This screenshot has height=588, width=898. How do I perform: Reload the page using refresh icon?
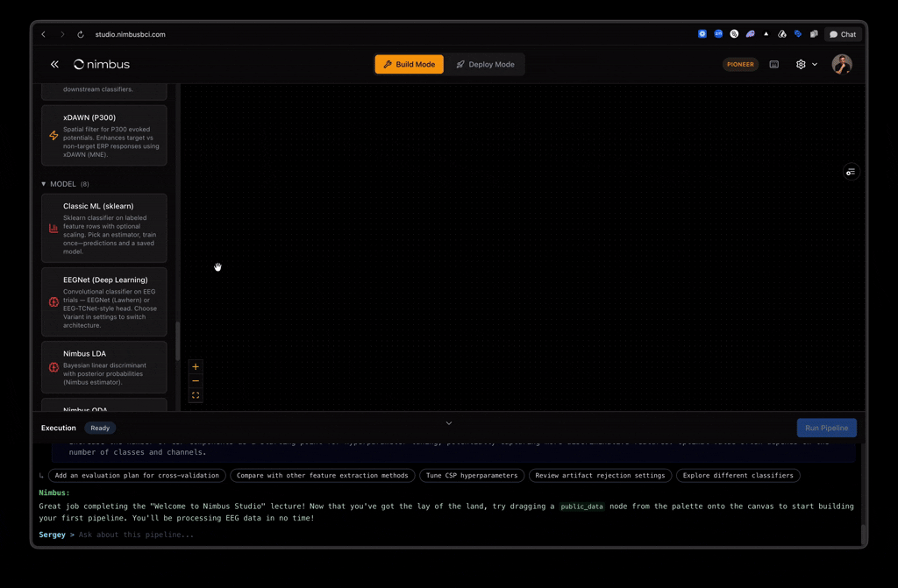(x=81, y=34)
